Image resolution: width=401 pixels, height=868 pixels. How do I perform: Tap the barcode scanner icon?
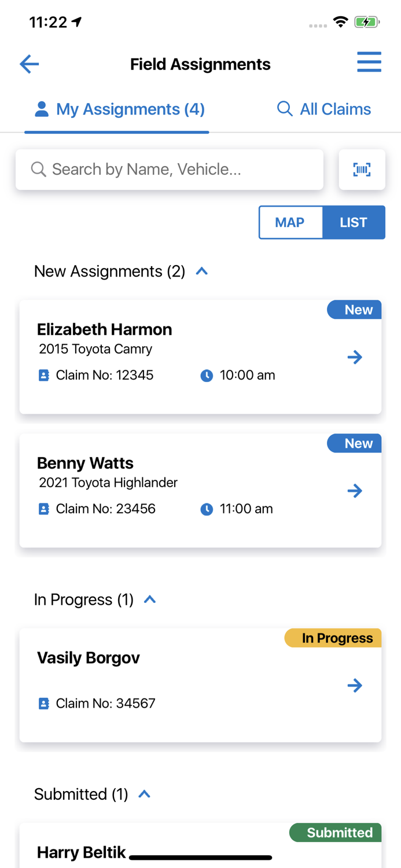[x=362, y=169]
